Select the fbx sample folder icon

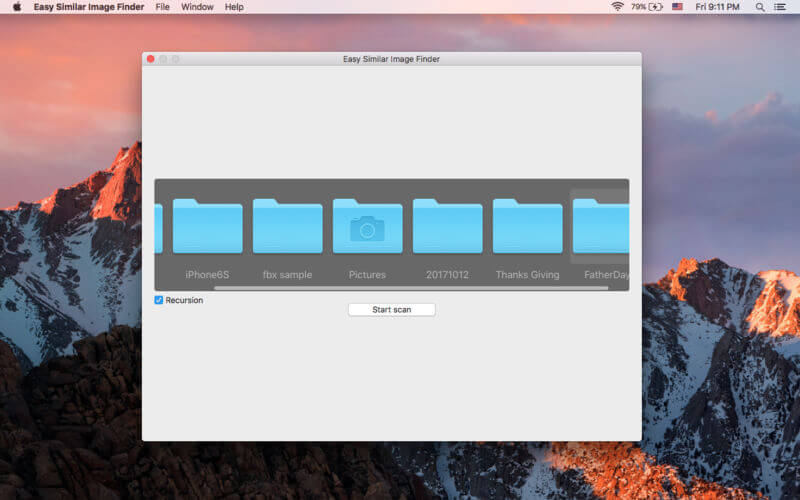pyautogui.click(x=287, y=226)
